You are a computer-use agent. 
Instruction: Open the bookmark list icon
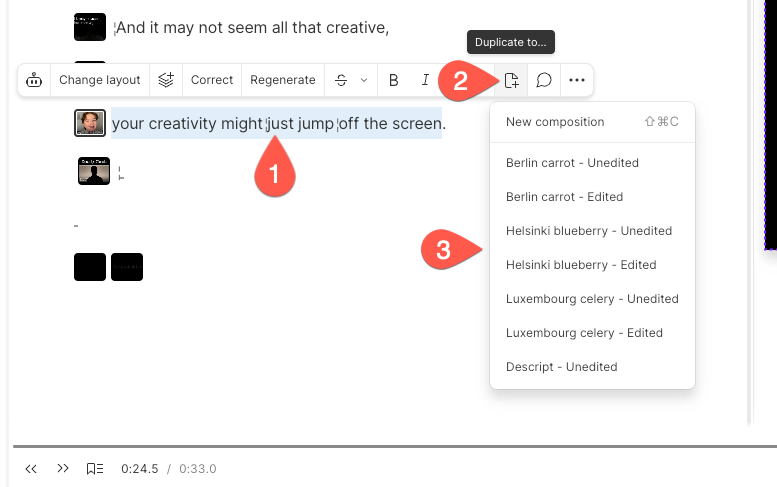pos(95,469)
